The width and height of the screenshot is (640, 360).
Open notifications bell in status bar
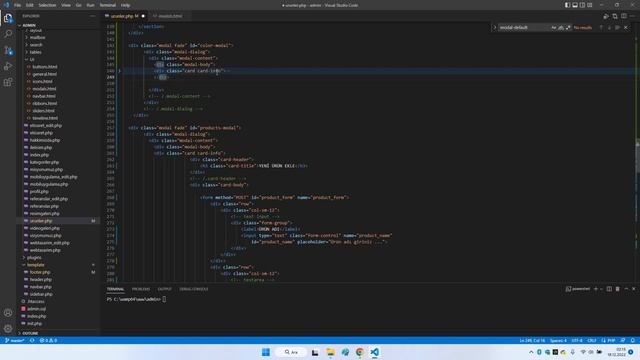coord(633,340)
